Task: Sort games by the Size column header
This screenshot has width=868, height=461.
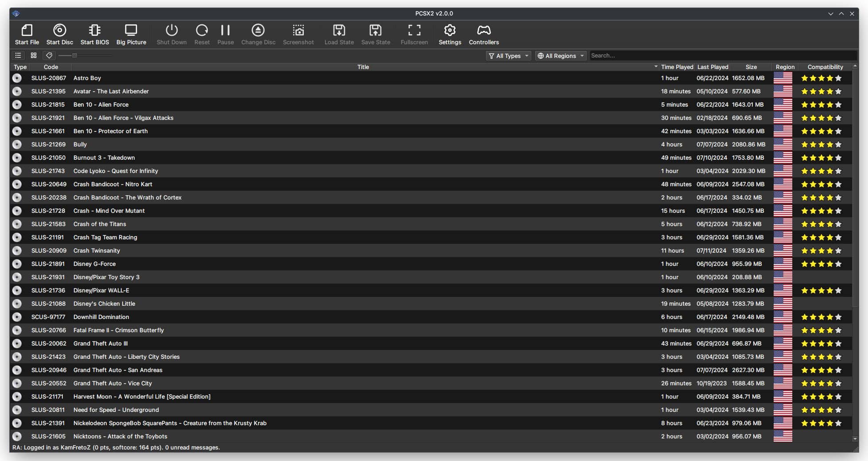Action: click(x=752, y=67)
